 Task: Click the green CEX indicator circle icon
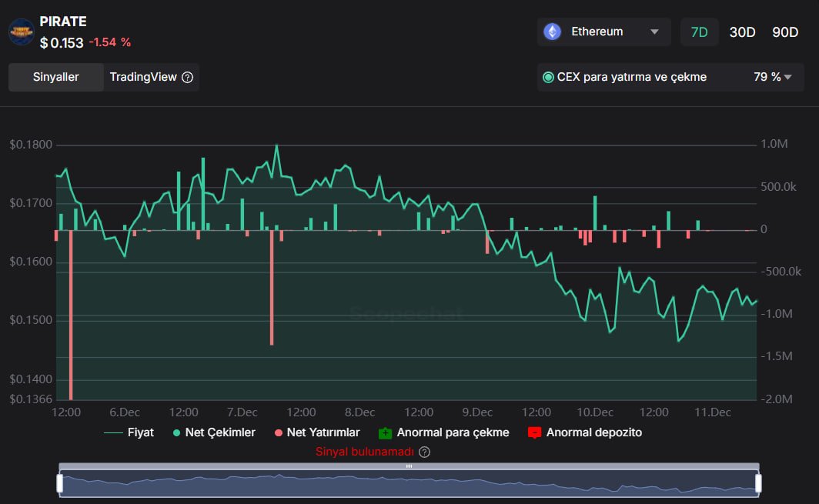point(548,77)
